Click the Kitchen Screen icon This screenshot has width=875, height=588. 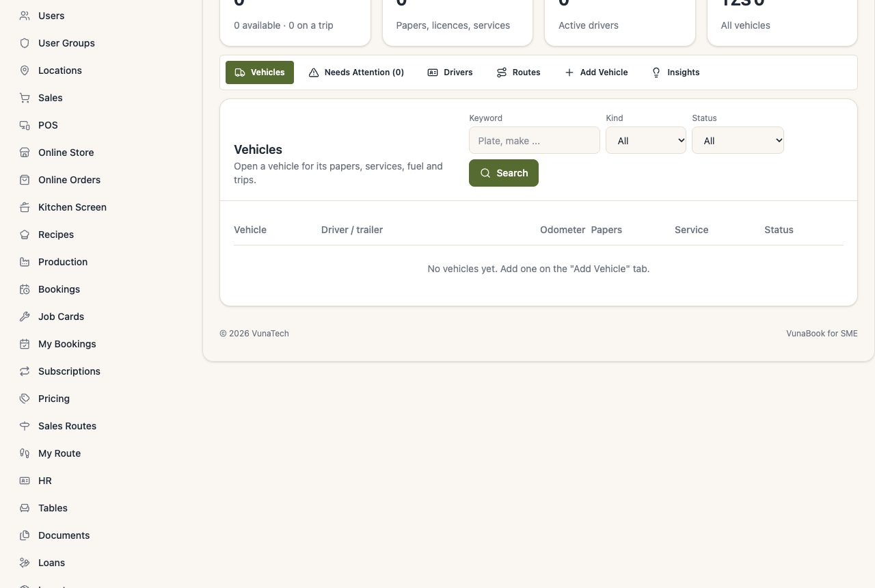(25, 207)
